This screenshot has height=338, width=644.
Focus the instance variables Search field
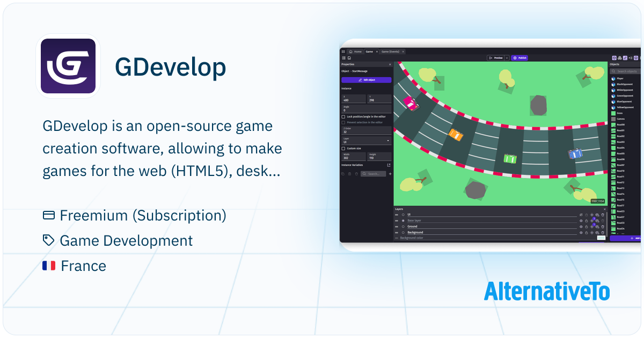pyautogui.click(x=373, y=174)
